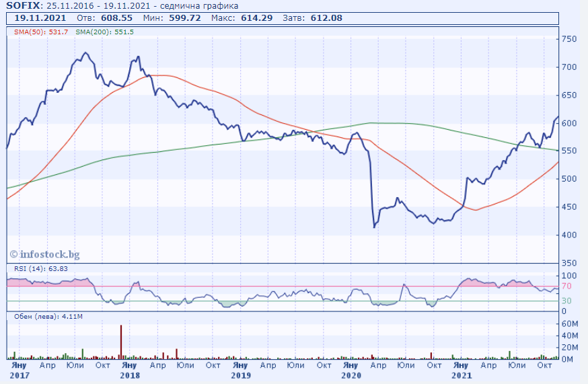Click the седмична графика subtitle text
Viewport: 588px width, 384px height.
tap(199, 6)
